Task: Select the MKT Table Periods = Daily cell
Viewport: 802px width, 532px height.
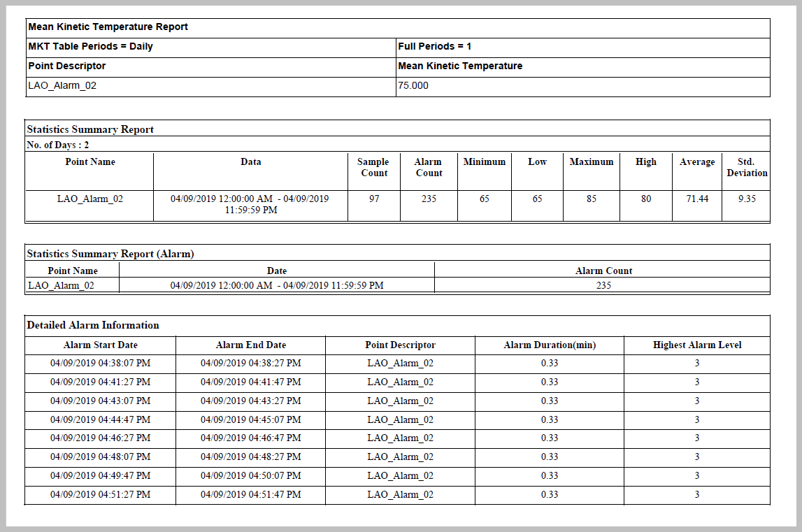Action: [x=91, y=47]
